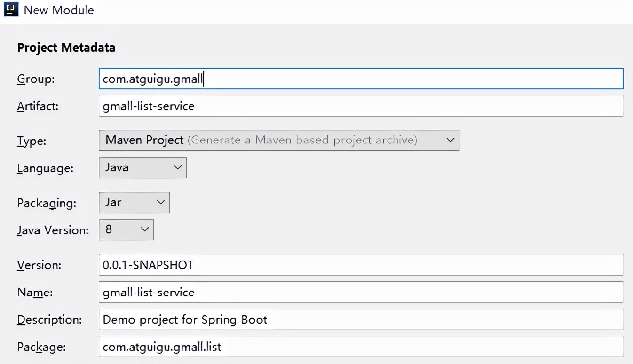Click the Project Metadata heading
The height and width of the screenshot is (364, 633).
pos(66,47)
